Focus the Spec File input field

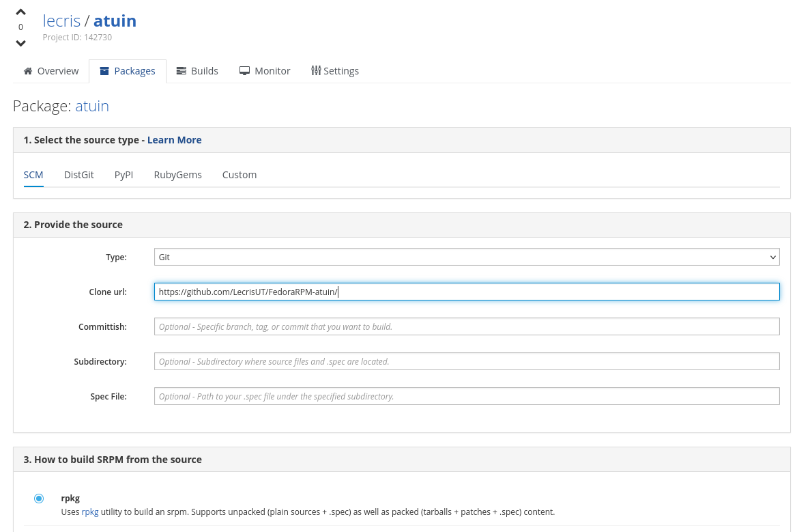[467, 396]
